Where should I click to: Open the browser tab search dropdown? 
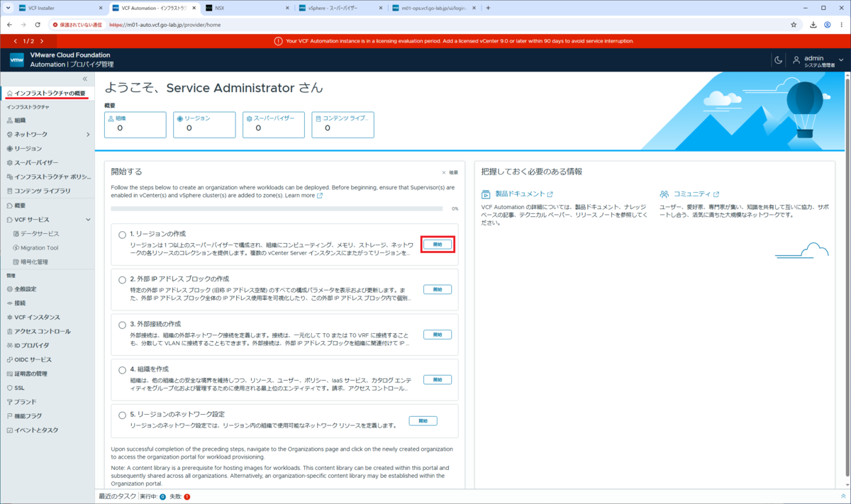7,8
